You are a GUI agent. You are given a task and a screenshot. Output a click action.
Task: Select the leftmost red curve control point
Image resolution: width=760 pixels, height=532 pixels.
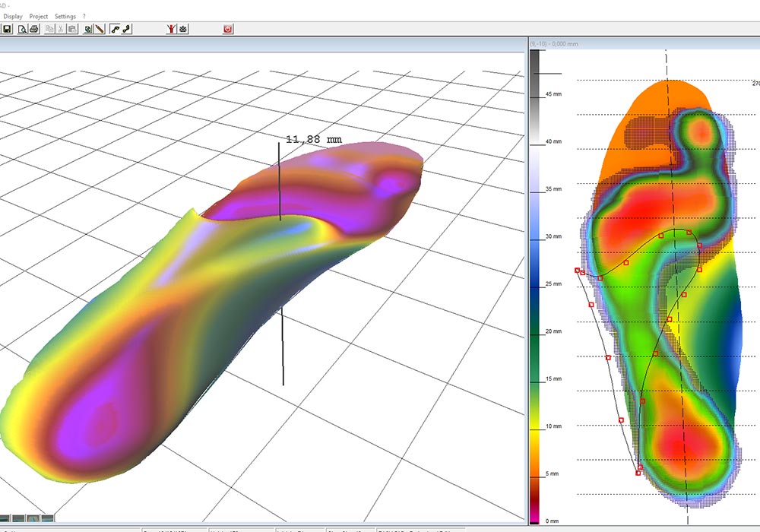[577, 270]
